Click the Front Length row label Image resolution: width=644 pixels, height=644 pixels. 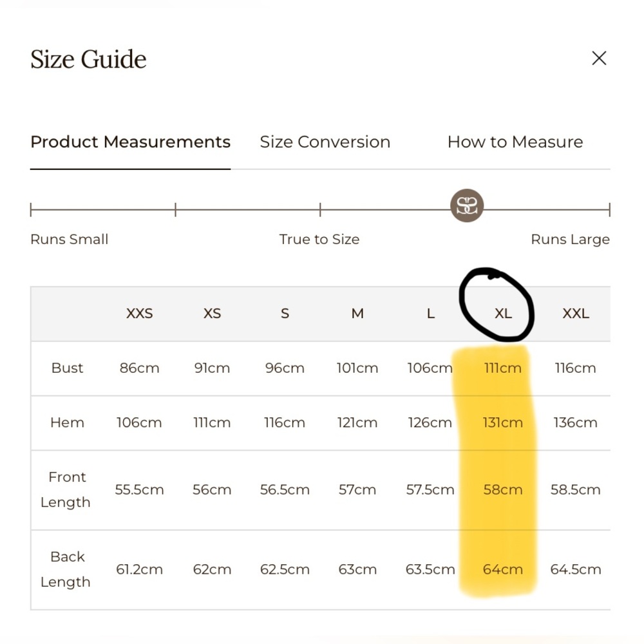[x=66, y=489]
